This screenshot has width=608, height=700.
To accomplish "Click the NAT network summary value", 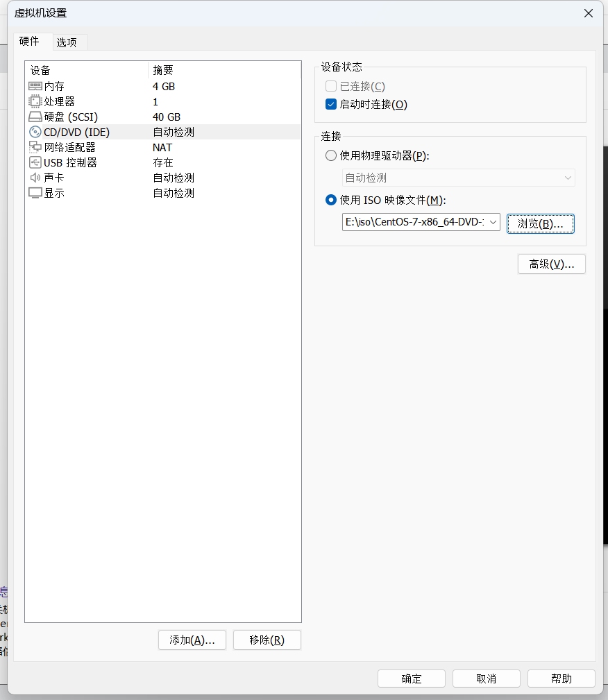I will click(162, 147).
